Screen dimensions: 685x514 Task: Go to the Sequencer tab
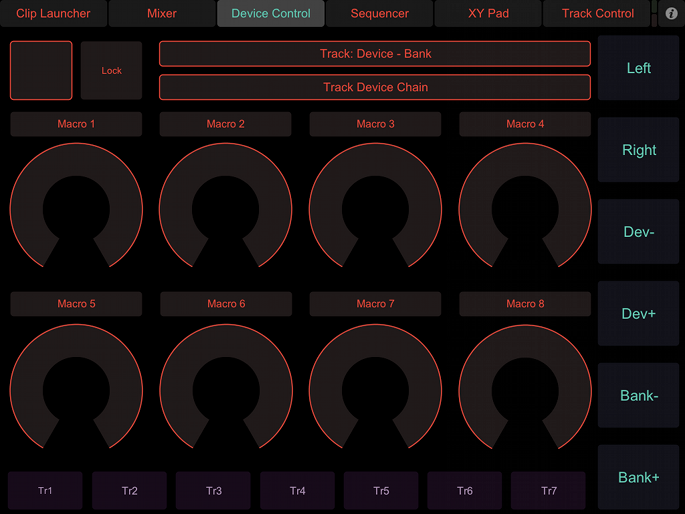point(379,14)
